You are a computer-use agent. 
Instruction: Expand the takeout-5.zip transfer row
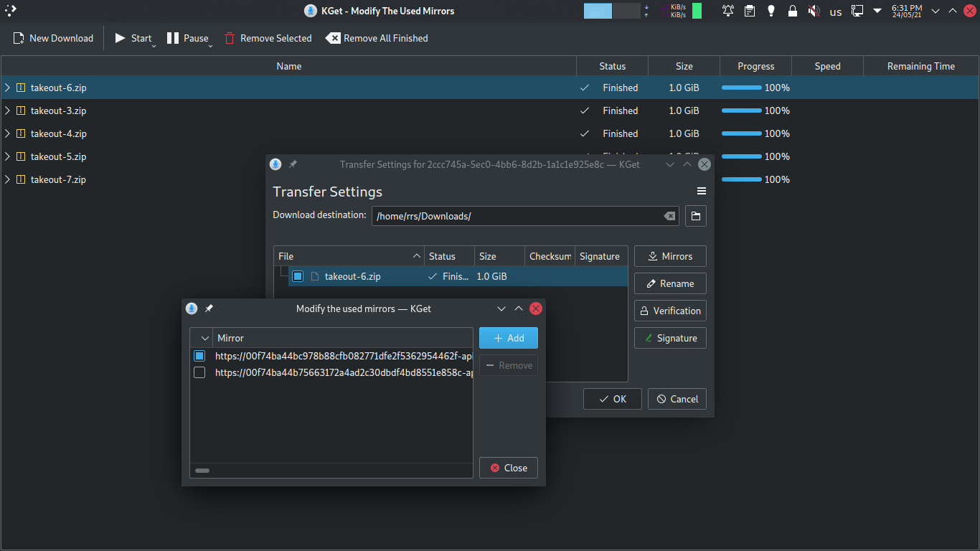point(7,156)
